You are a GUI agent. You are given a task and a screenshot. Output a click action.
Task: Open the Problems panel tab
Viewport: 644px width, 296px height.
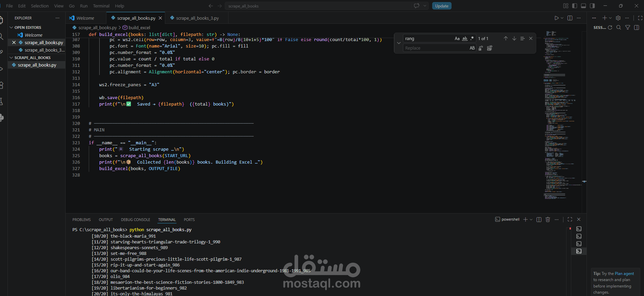[x=82, y=220]
